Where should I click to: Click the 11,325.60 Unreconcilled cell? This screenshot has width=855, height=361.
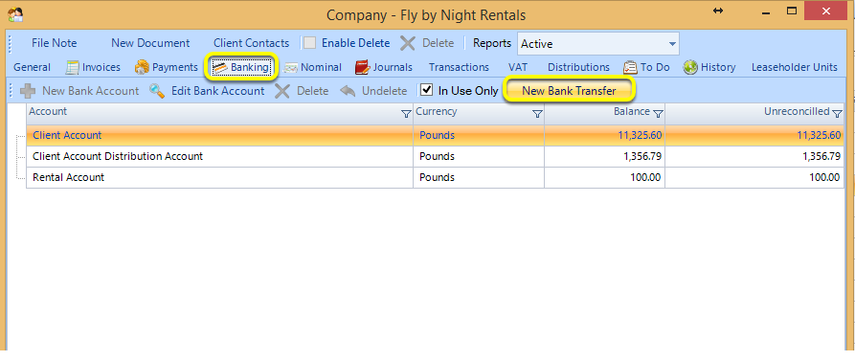[x=754, y=135]
